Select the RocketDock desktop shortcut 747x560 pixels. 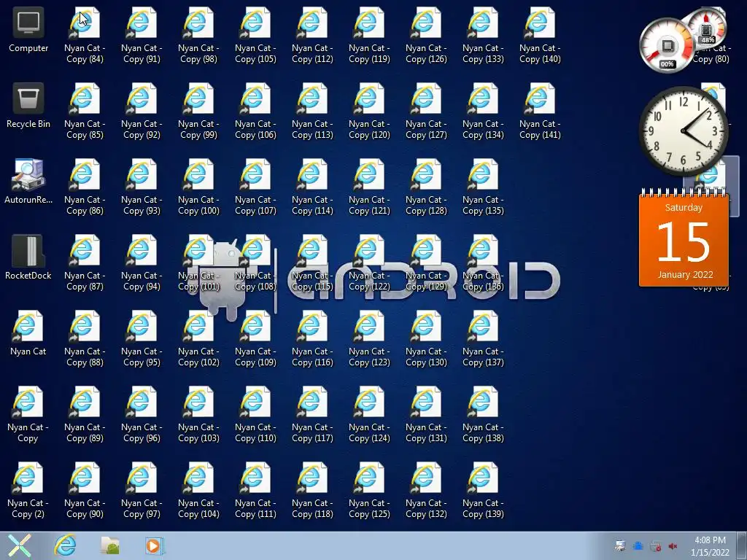(x=28, y=257)
